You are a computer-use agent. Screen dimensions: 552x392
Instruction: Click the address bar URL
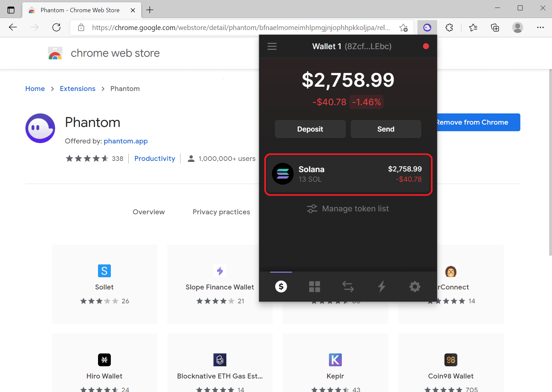click(x=241, y=28)
